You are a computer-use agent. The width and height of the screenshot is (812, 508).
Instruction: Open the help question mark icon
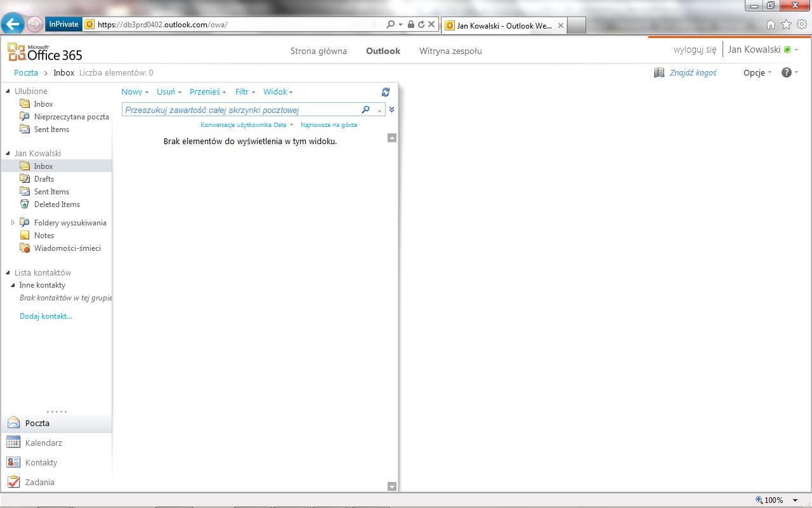(x=787, y=72)
